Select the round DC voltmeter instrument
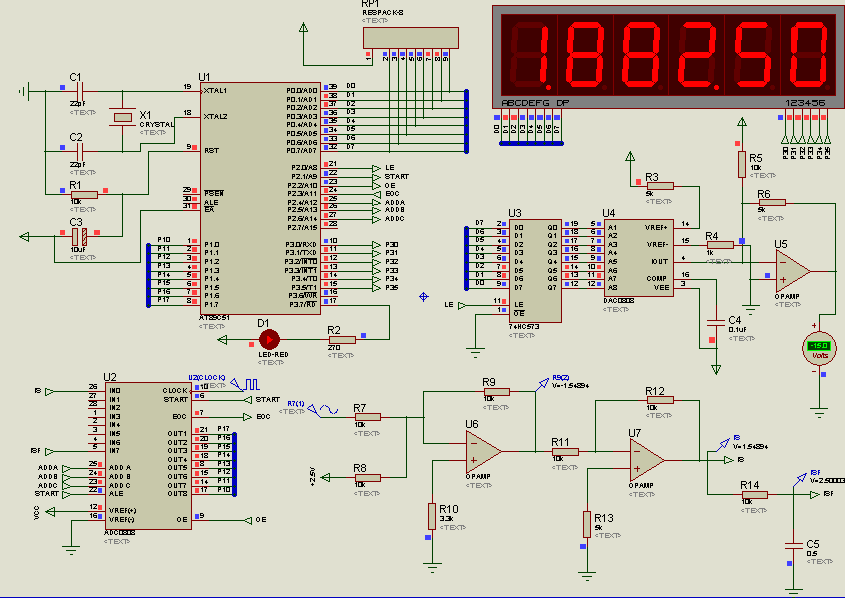This screenshot has width=845, height=598. pyautogui.click(x=819, y=348)
